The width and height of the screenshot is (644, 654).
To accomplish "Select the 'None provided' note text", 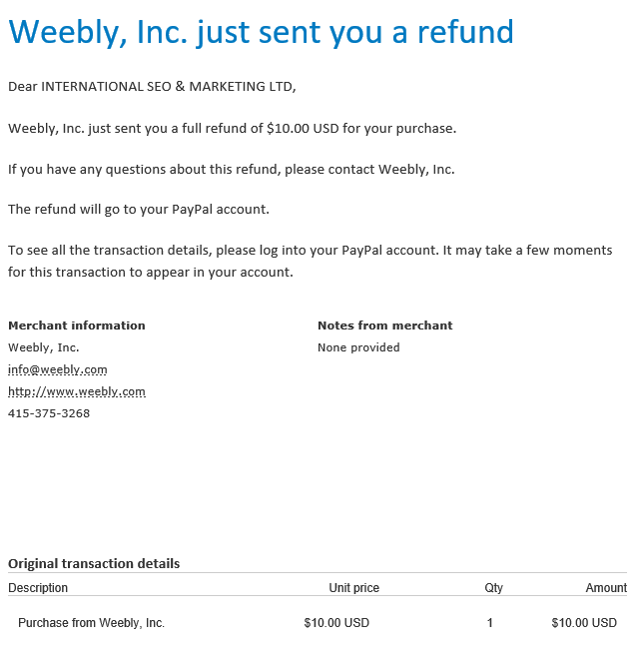I will click(x=358, y=347).
